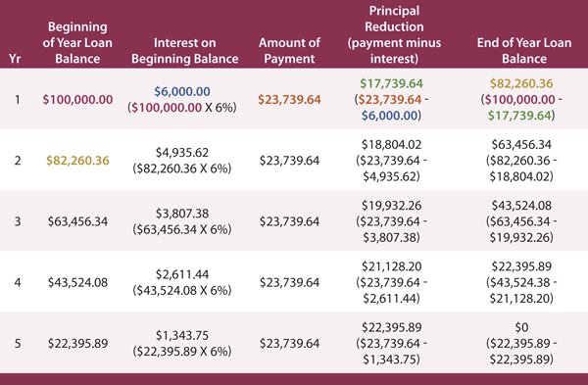The image size is (588, 385).
Task: Click the Yr column header
Action: pos(15,59)
